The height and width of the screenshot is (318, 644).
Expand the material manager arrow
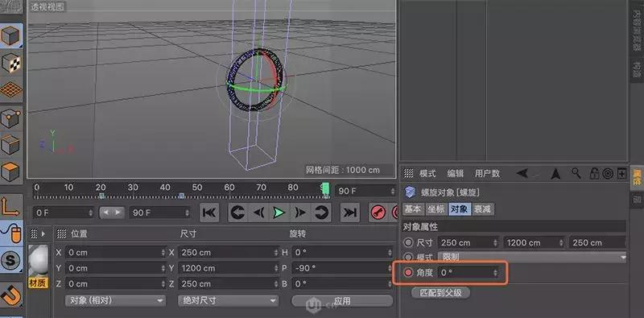click(43, 233)
